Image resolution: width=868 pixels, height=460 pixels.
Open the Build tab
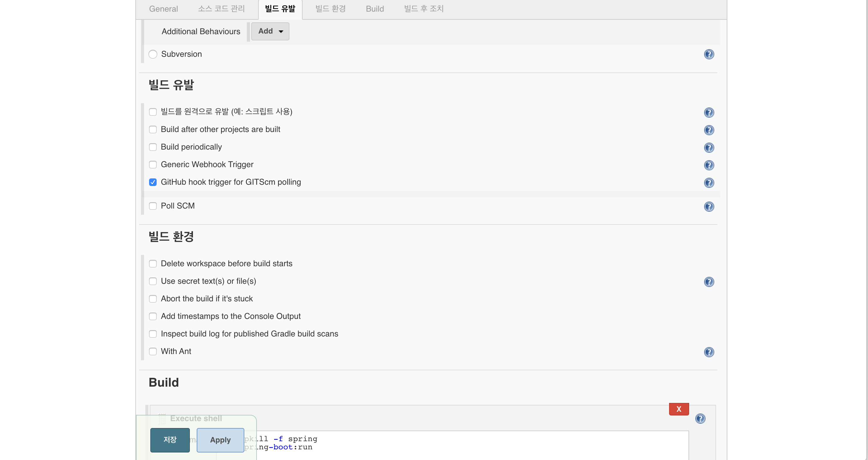(x=375, y=9)
